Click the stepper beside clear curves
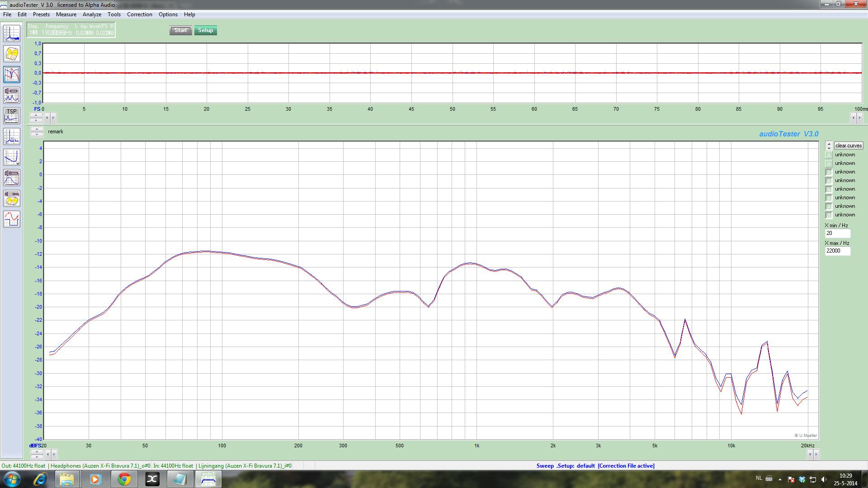The height and width of the screenshot is (488, 868). click(829, 145)
